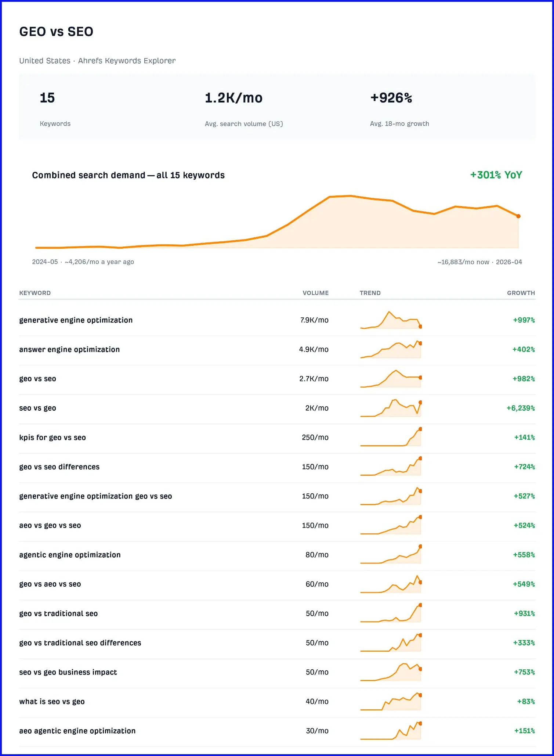Click the '+527%' growth value
This screenshot has height=756, width=554.
[x=524, y=496]
